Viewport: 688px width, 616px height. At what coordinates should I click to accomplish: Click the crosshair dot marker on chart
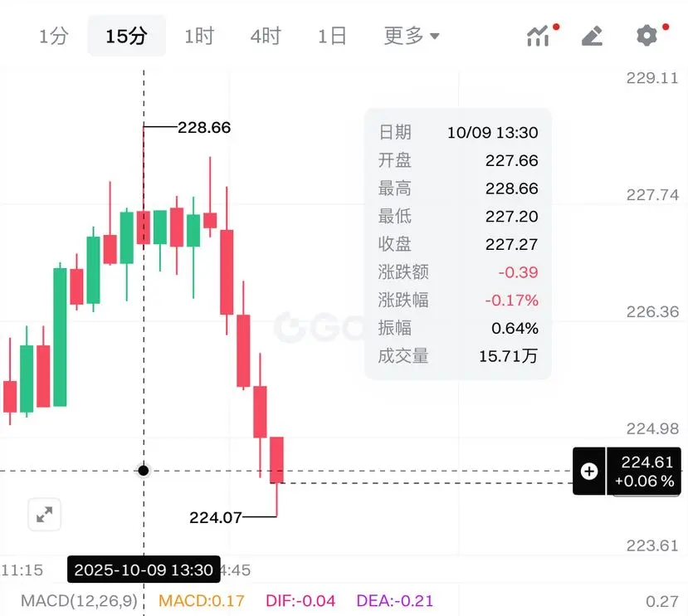144,471
